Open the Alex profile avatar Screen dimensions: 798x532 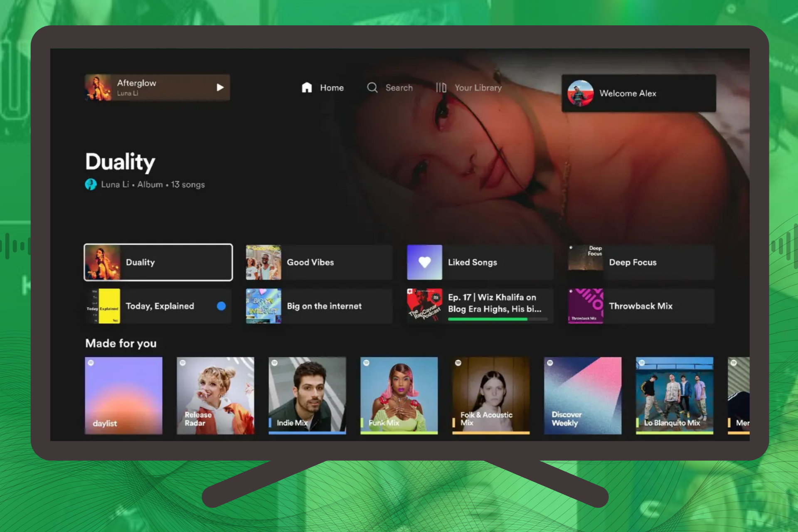(580, 93)
